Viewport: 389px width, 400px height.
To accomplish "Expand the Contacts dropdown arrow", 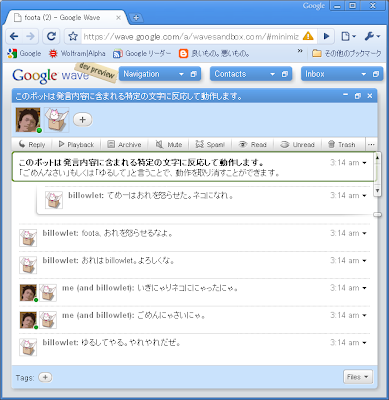I will (x=273, y=74).
